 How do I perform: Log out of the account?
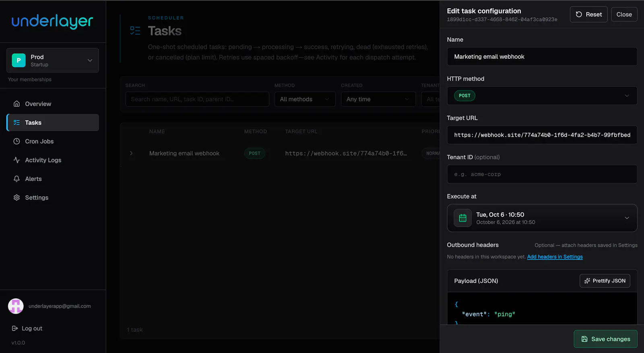point(27,328)
